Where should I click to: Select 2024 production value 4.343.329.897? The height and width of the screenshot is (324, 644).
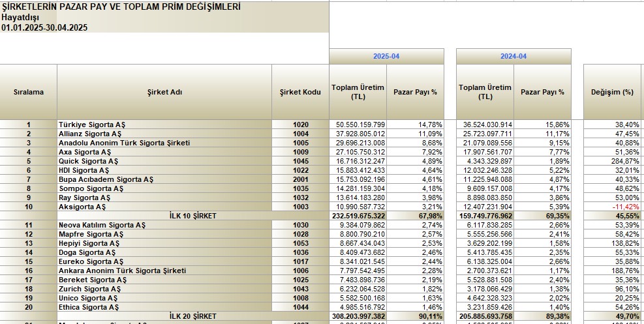coord(485,161)
